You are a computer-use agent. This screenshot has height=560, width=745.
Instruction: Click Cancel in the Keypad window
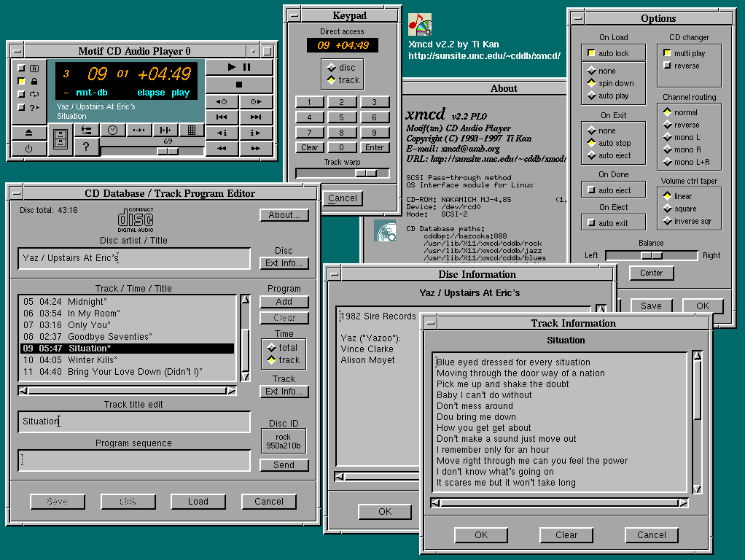tap(343, 198)
